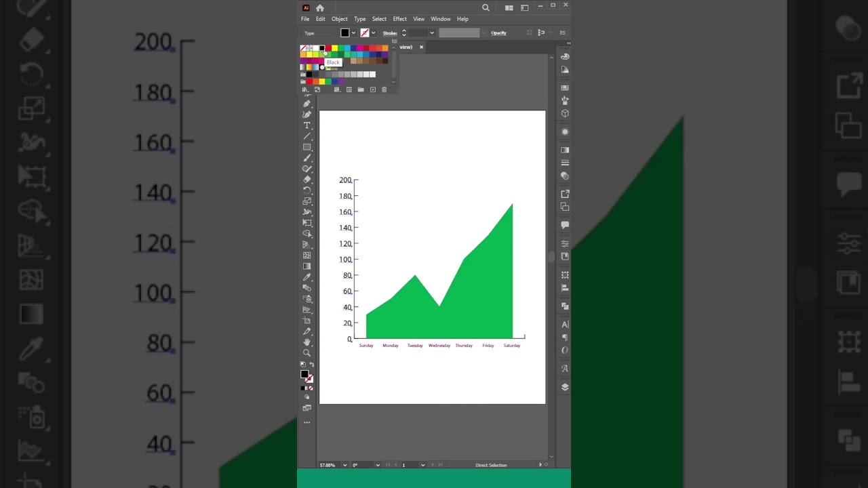
Task: Open the Paragraph panel icon
Action: click(565, 337)
